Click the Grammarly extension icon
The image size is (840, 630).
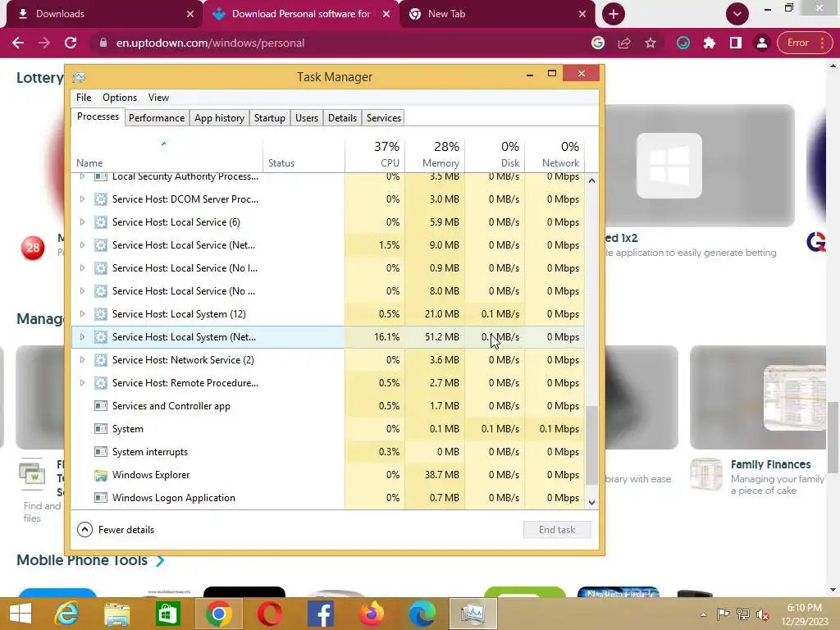click(683, 43)
